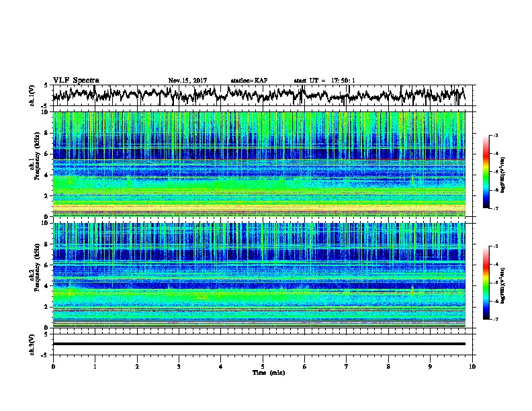
Task: Click time-axis tick label "0"
Action: click(53, 367)
